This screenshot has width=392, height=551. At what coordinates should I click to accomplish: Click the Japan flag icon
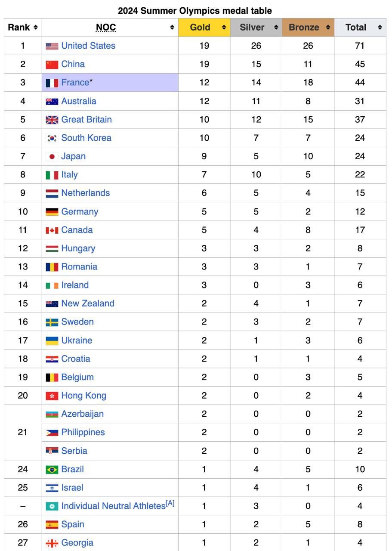coord(52,157)
